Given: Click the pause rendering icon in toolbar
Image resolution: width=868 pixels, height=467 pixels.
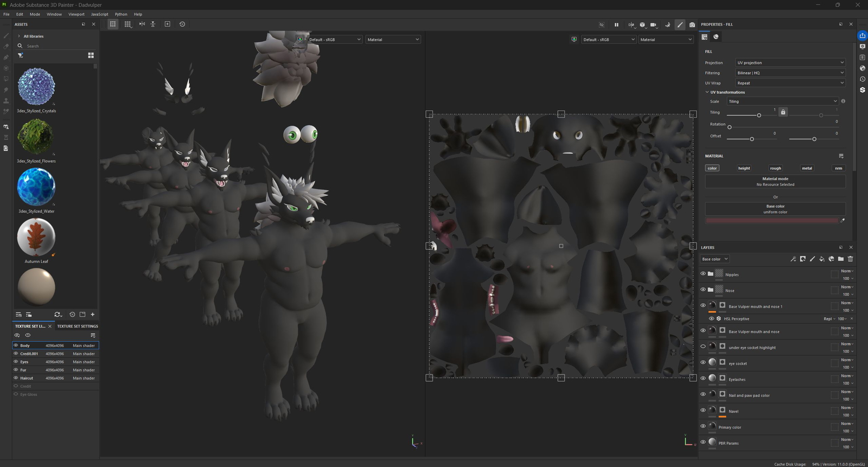Looking at the screenshot, I should point(616,24).
